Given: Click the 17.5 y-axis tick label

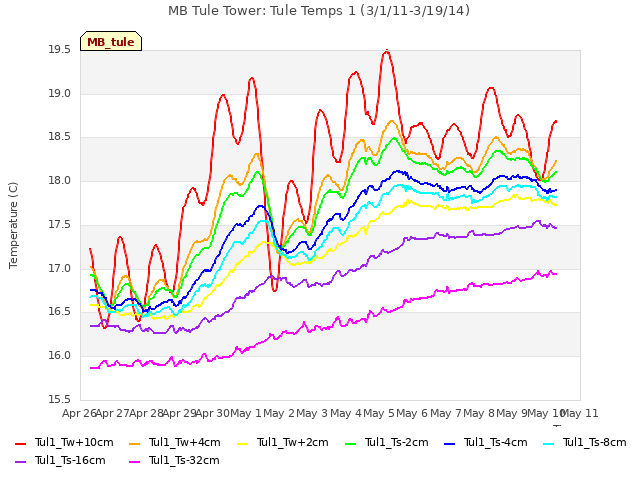Looking at the screenshot, I should click(x=59, y=225).
